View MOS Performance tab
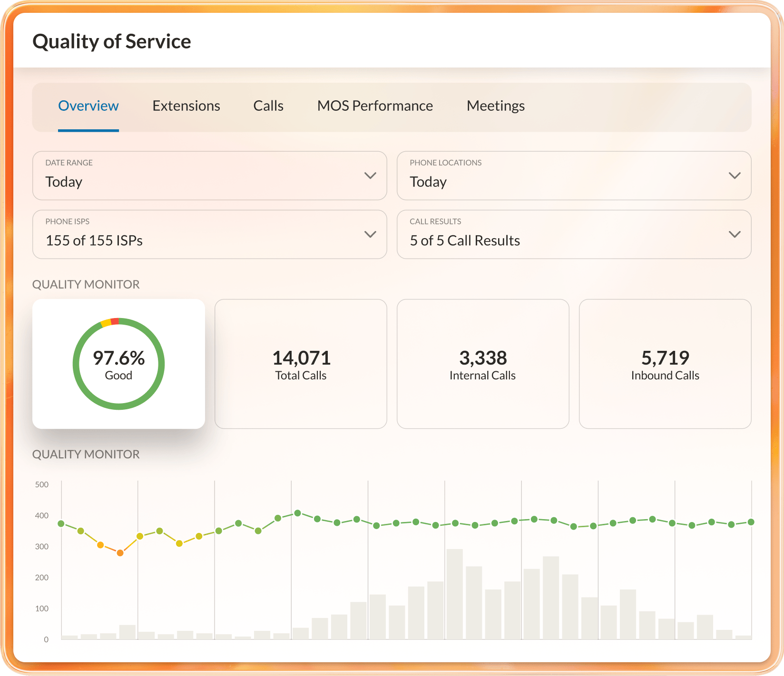 coord(374,106)
